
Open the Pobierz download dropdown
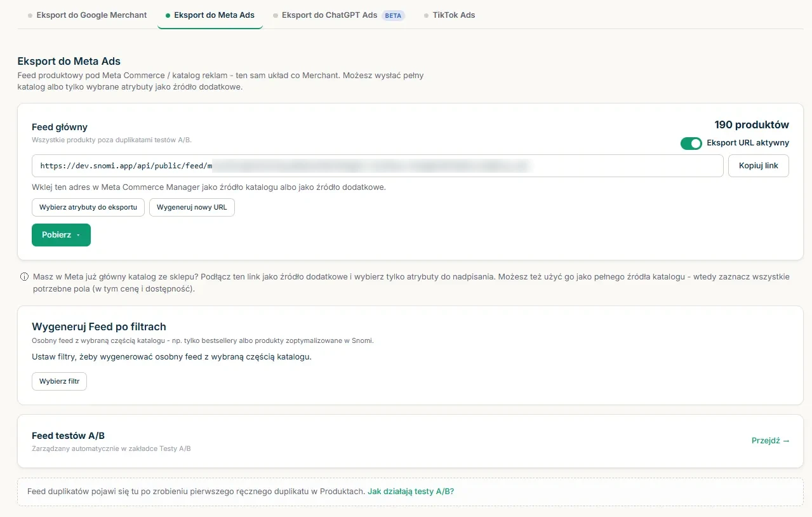(61, 235)
